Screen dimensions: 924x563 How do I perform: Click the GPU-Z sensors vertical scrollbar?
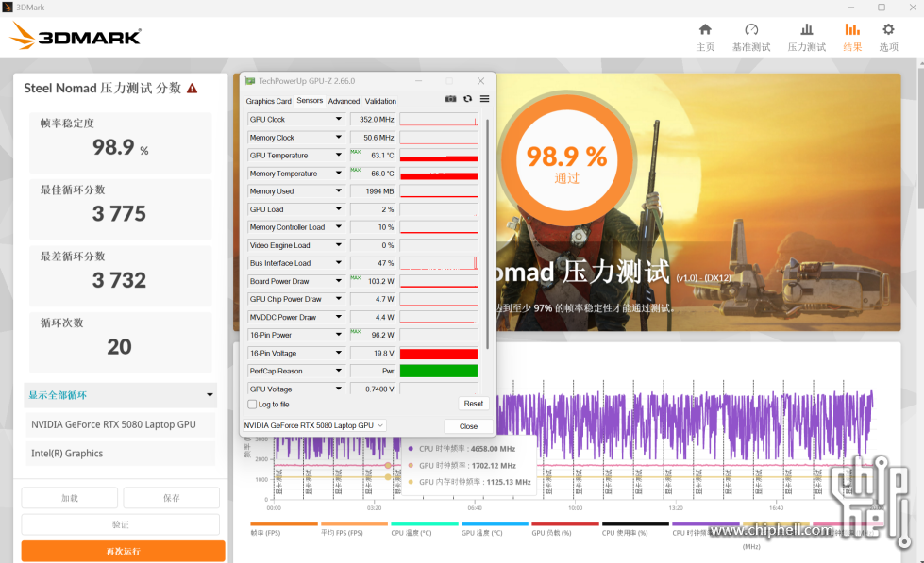pyautogui.click(x=487, y=234)
